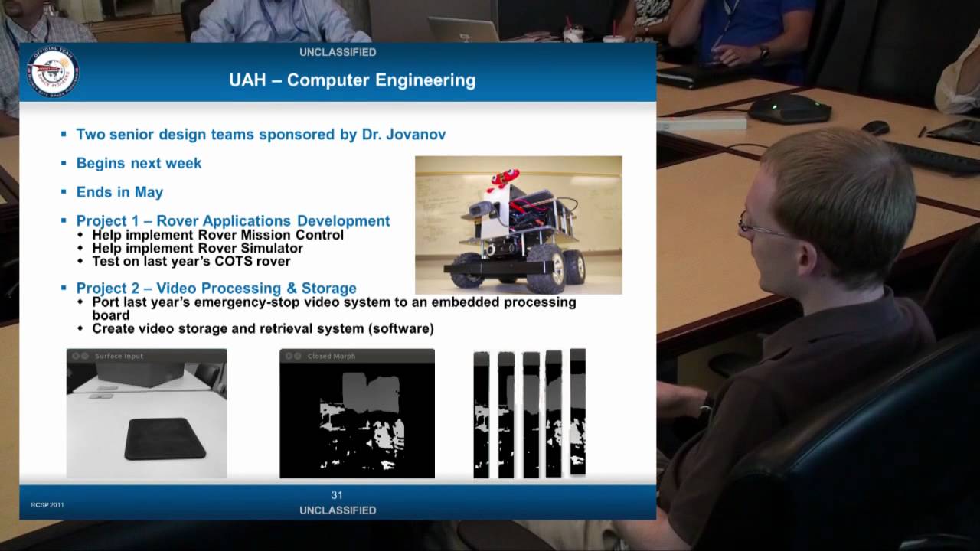Click the bottom UNCLASSIFIED label

tap(338, 510)
